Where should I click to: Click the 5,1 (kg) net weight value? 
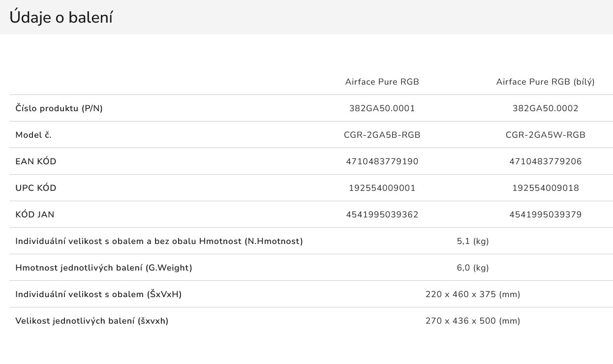(472, 241)
